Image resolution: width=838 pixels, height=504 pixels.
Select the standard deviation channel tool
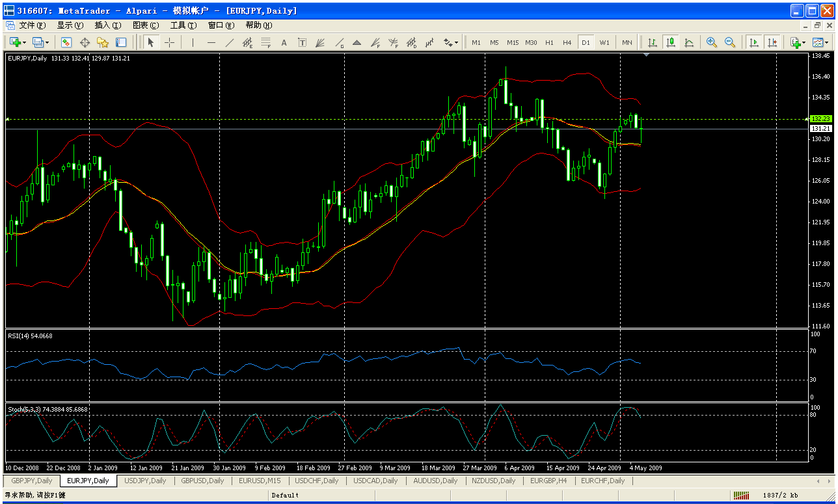411,42
